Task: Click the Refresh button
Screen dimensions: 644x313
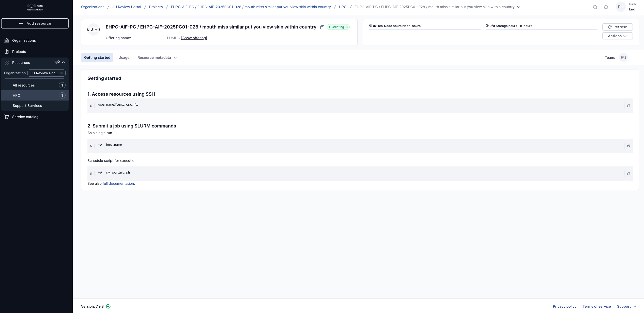Action: click(617, 27)
